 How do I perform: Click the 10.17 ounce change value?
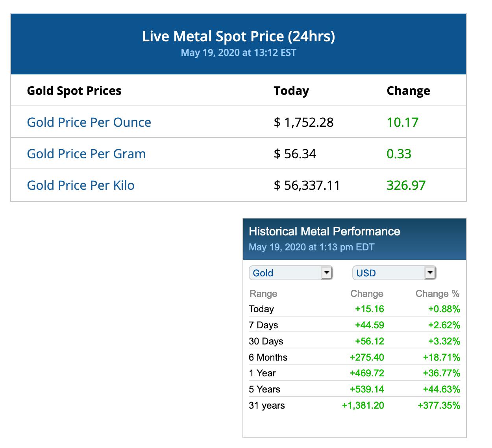pos(402,122)
